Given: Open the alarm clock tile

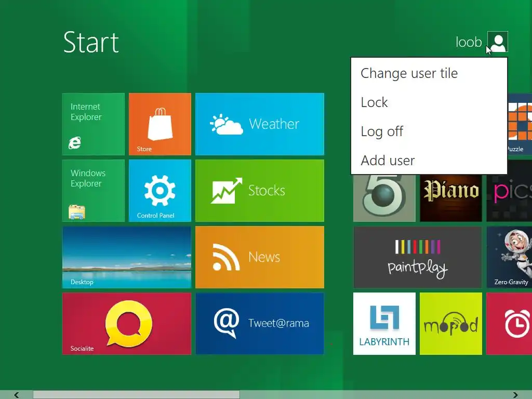Looking at the screenshot, I should 509,324.
